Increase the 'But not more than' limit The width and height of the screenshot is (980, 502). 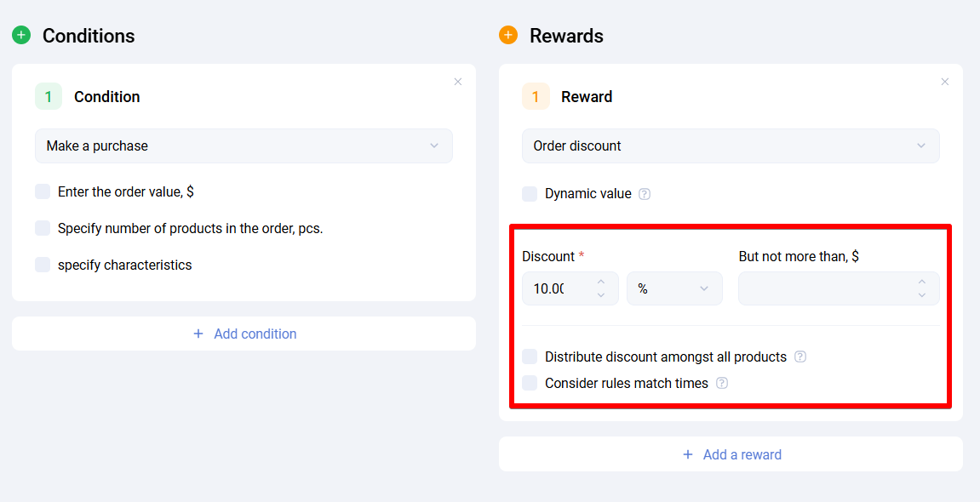tap(922, 282)
